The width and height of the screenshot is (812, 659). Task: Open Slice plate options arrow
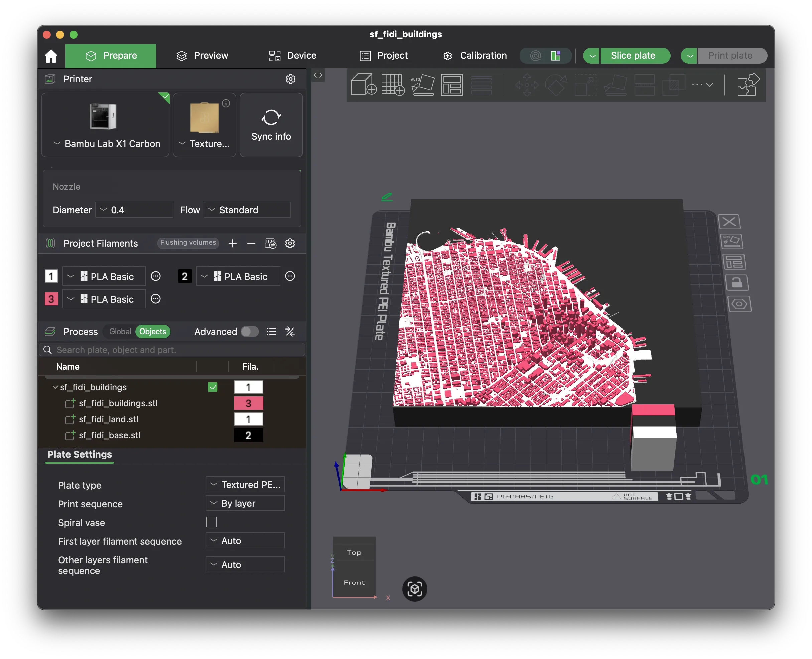coord(592,56)
